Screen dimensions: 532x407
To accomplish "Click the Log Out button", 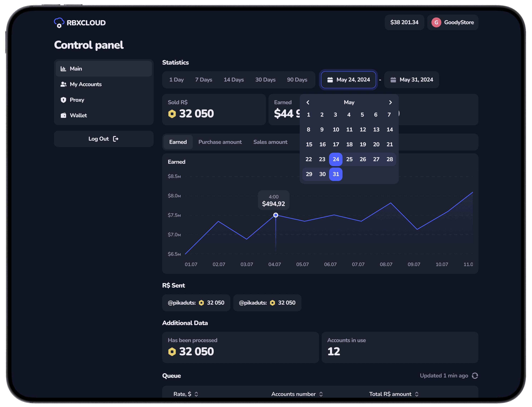I will tap(104, 139).
